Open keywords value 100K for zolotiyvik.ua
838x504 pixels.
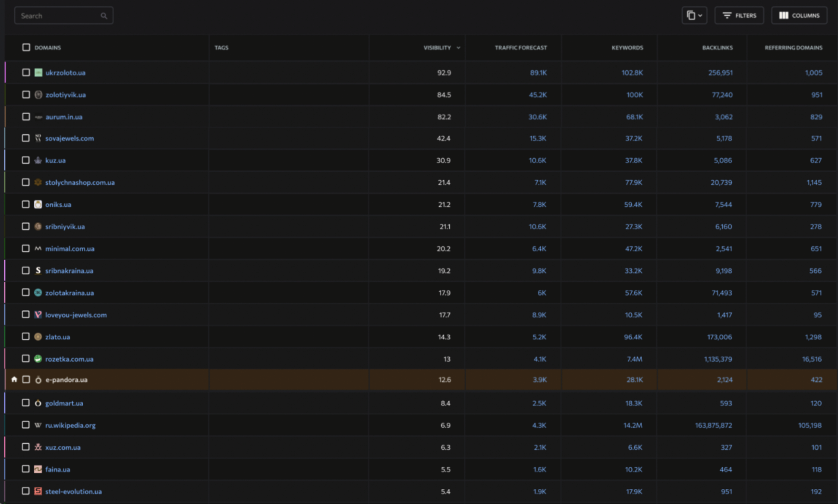[x=635, y=95]
